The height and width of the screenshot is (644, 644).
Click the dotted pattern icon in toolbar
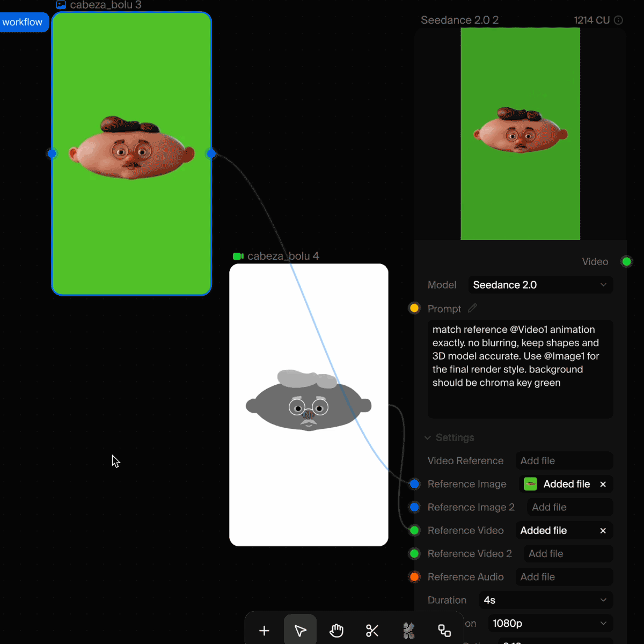(409, 631)
